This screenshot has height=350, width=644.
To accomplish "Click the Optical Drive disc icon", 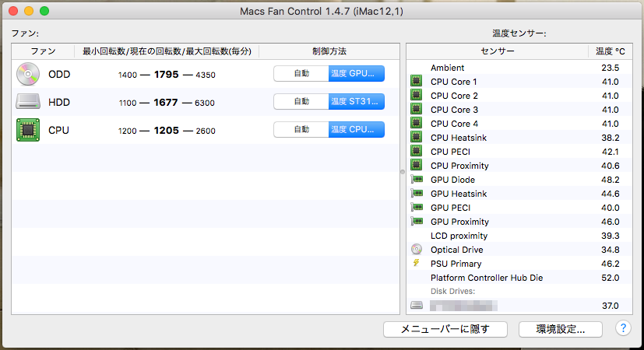I will tap(416, 249).
